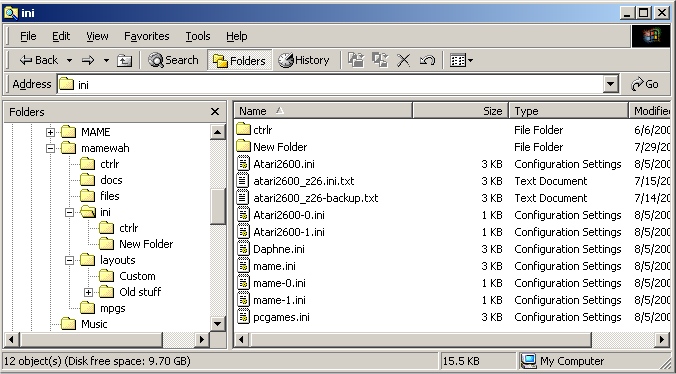Select the pcgames.ini file icon
The image size is (676, 374).
pyautogui.click(x=244, y=317)
